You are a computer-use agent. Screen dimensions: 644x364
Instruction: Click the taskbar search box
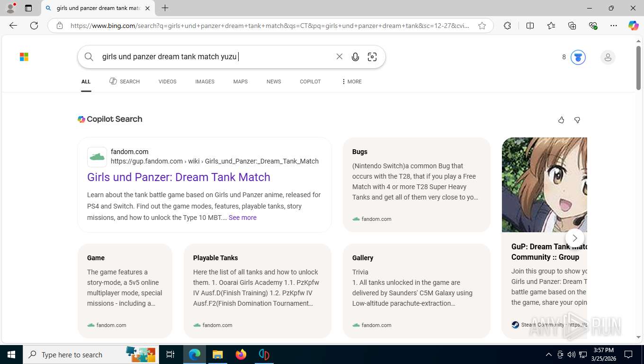[x=91, y=355]
